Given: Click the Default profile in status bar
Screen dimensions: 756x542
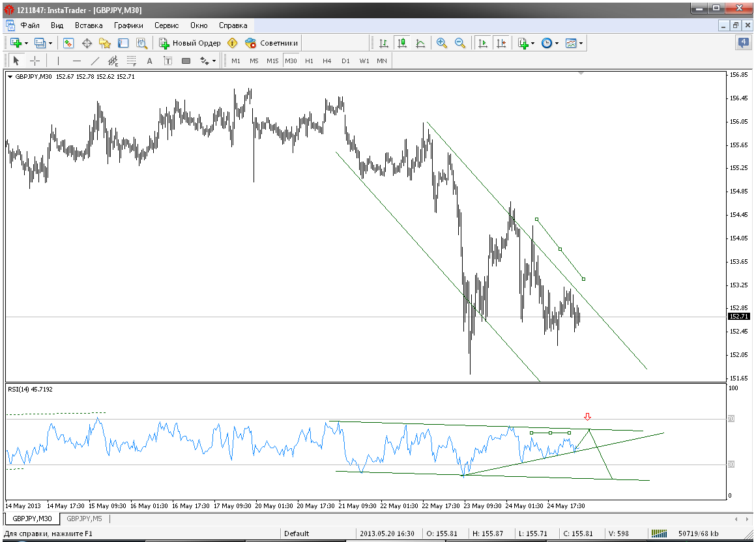Looking at the screenshot, I should click(297, 534).
